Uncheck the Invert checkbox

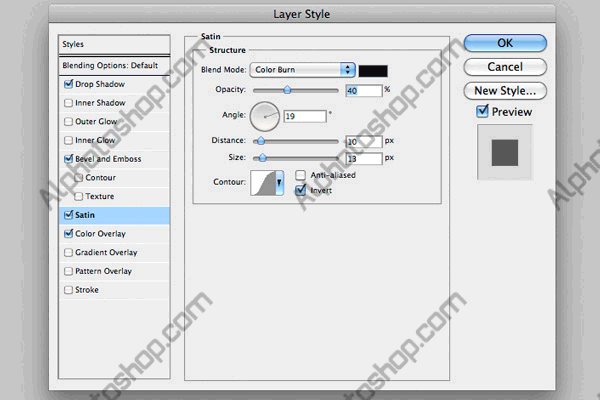(301, 190)
